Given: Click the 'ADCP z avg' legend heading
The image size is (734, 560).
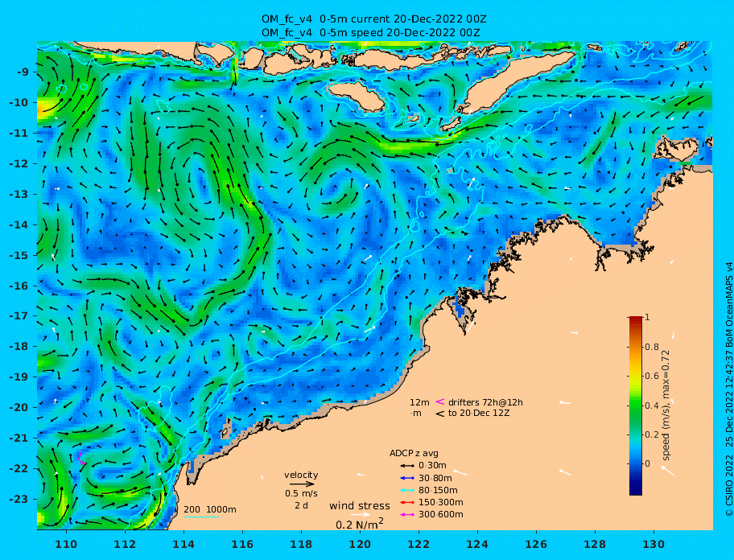Looking at the screenshot, I should point(414,453).
